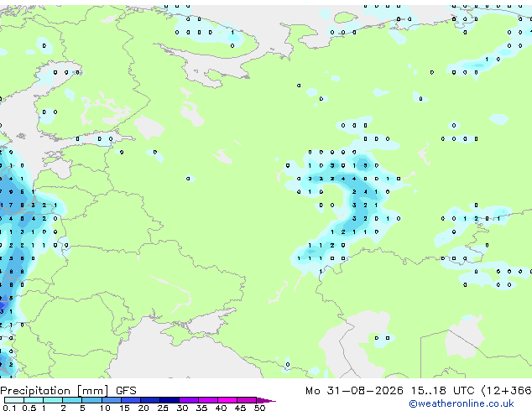The image size is (532, 411).
Task: Click the above-50 legend arrow tip
Action: coord(266,400)
